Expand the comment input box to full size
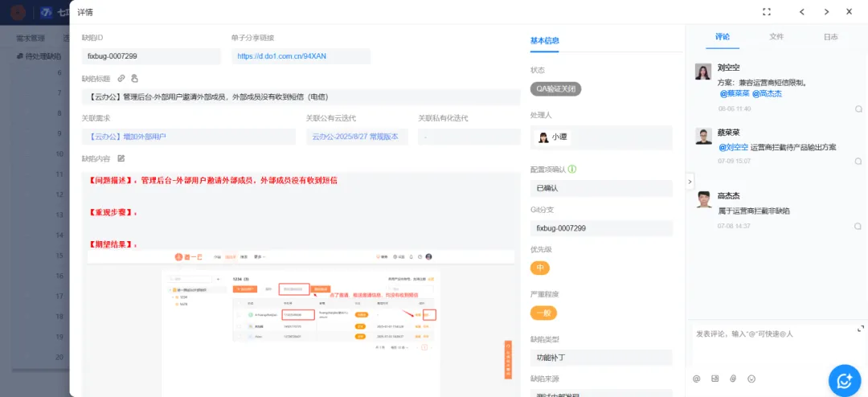 click(x=861, y=329)
